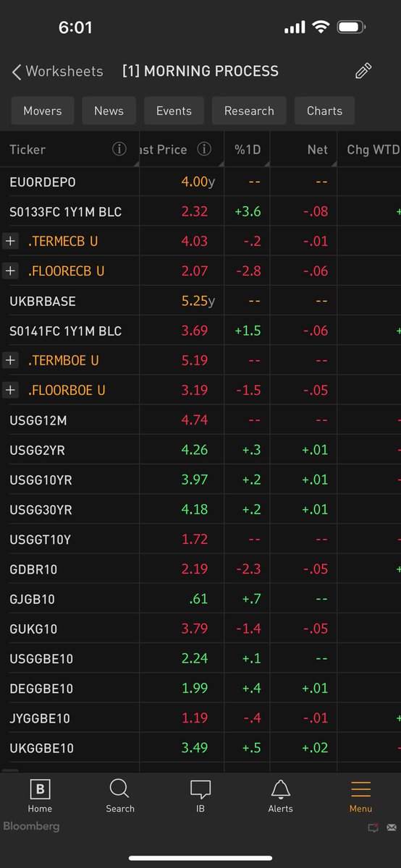Tap info icon beside Last Price header
Screen dimensions: 401x868
[204, 149]
